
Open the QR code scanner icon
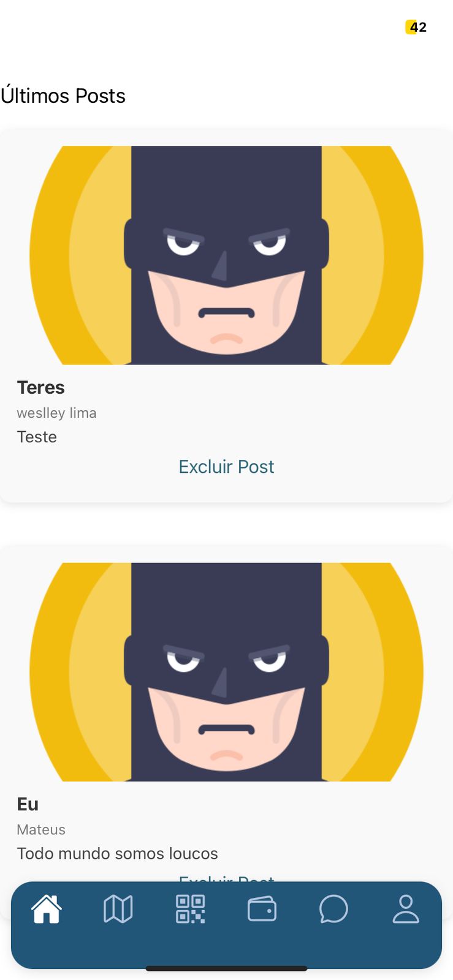[191, 909]
